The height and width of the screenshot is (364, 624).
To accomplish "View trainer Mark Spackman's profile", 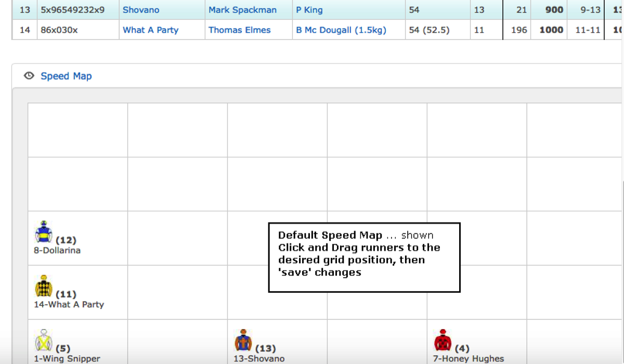I will pos(242,10).
